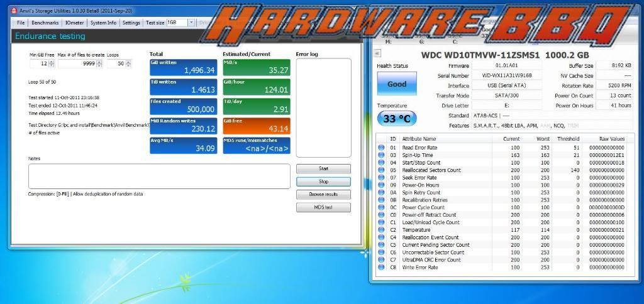Open Browse results

[x=323, y=195]
